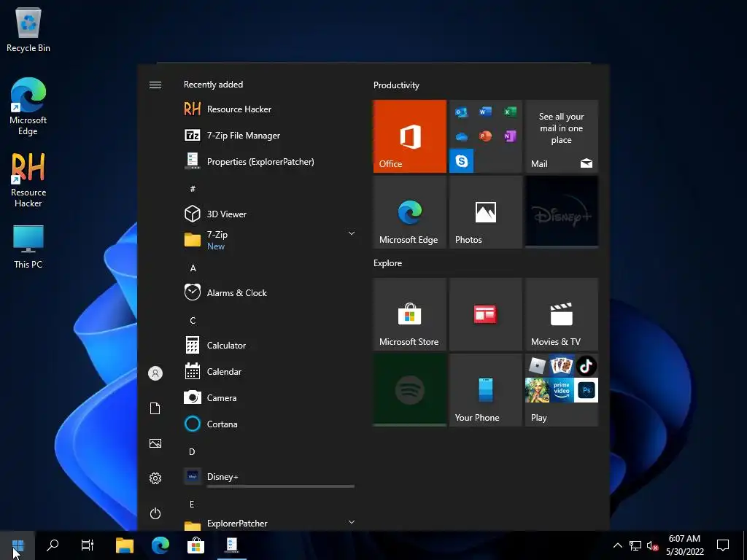747x560 pixels.
Task: Open the Disney+ tile
Action: coord(561,212)
